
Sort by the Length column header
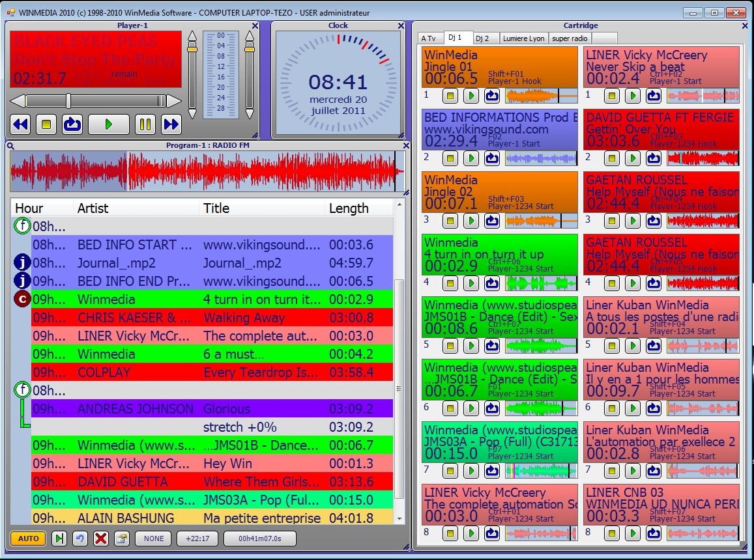coord(358,208)
